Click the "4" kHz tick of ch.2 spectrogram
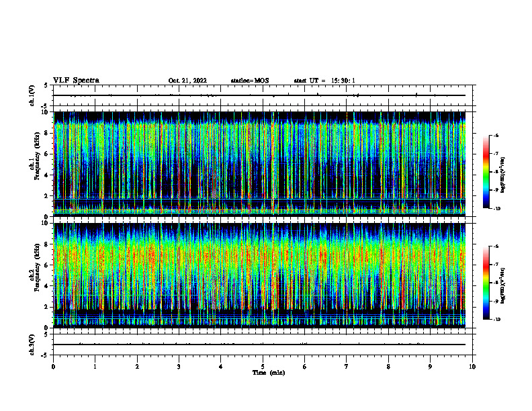The image size is (532, 411). tap(47, 287)
